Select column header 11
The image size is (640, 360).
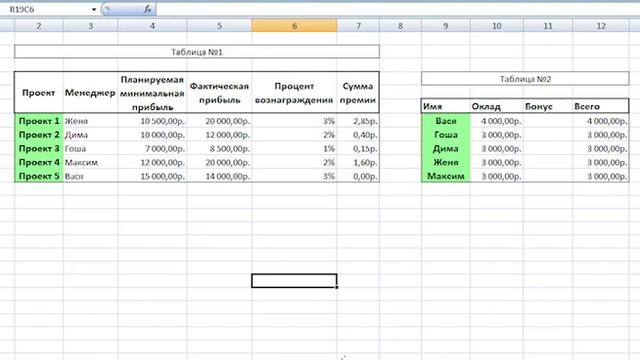(x=548, y=26)
